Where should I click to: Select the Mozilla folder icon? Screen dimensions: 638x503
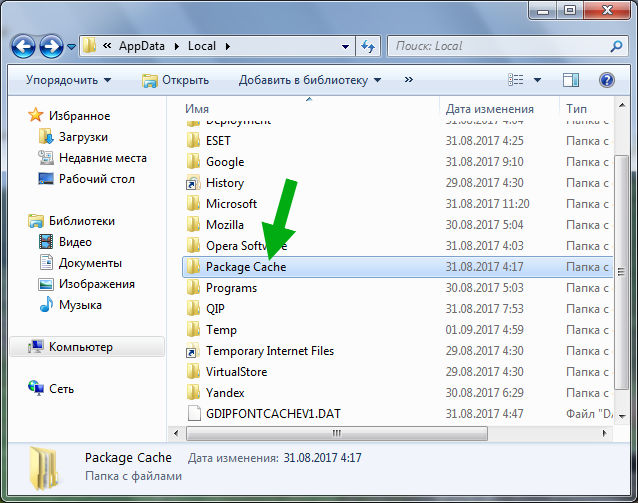click(x=193, y=225)
